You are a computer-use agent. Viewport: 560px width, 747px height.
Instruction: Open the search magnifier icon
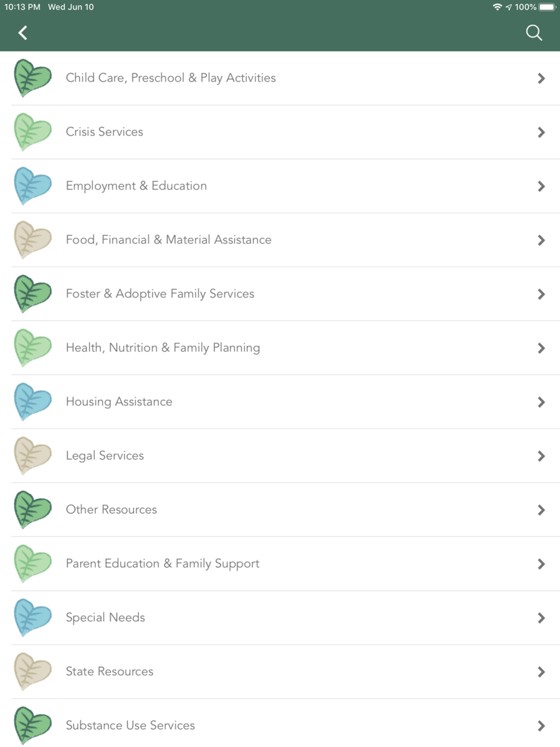click(x=534, y=33)
